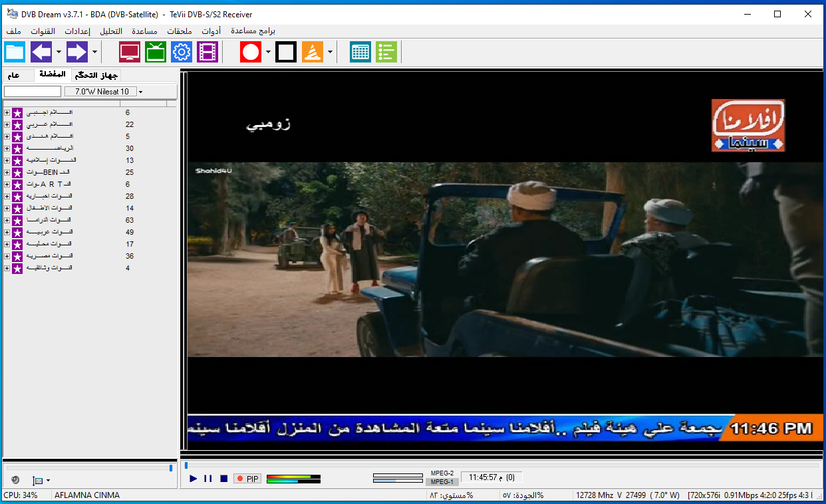Expand the قنوات عربيه group
Image resolution: width=826 pixels, height=504 pixels.
[x=7, y=232]
